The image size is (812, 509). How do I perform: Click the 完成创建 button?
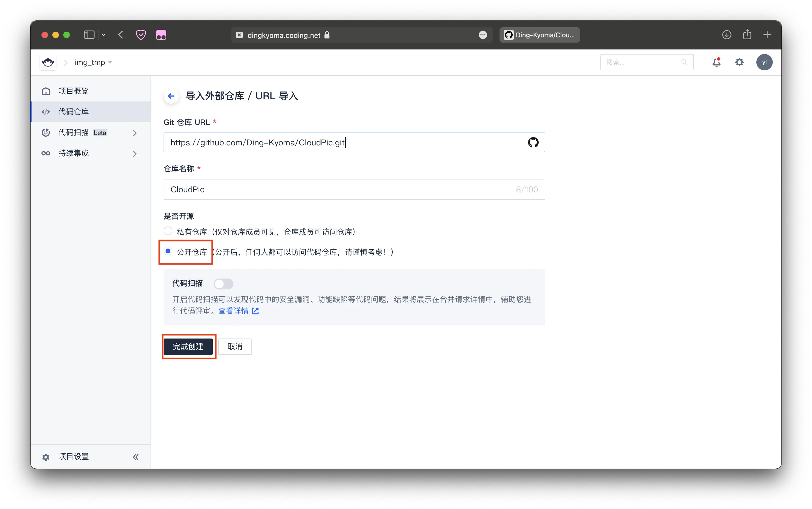point(188,346)
